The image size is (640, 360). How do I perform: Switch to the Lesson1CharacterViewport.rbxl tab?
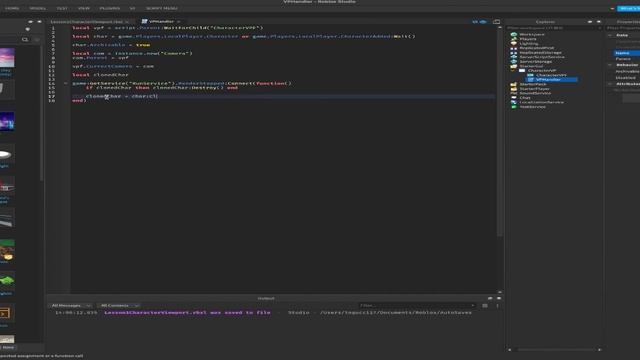click(x=86, y=22)
